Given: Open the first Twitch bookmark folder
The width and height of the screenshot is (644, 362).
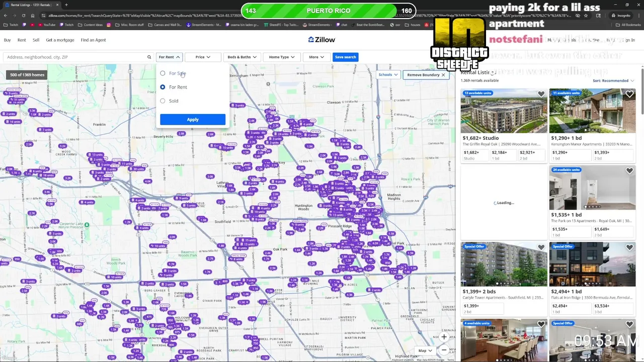Looking at the screenshot, I should (10, 25).
